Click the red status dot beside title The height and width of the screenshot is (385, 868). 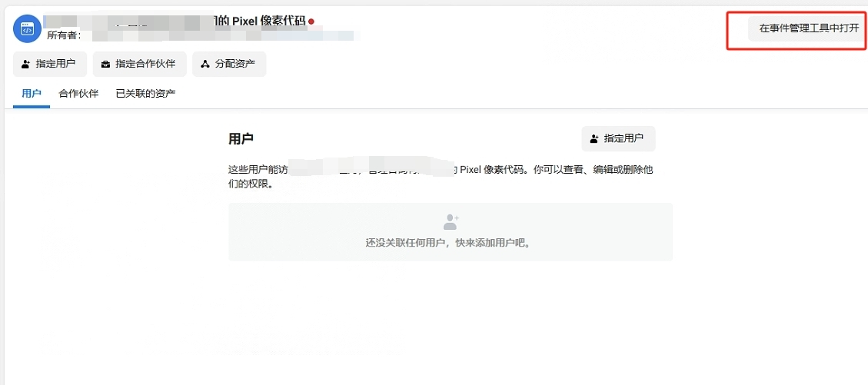coord(311,22)
